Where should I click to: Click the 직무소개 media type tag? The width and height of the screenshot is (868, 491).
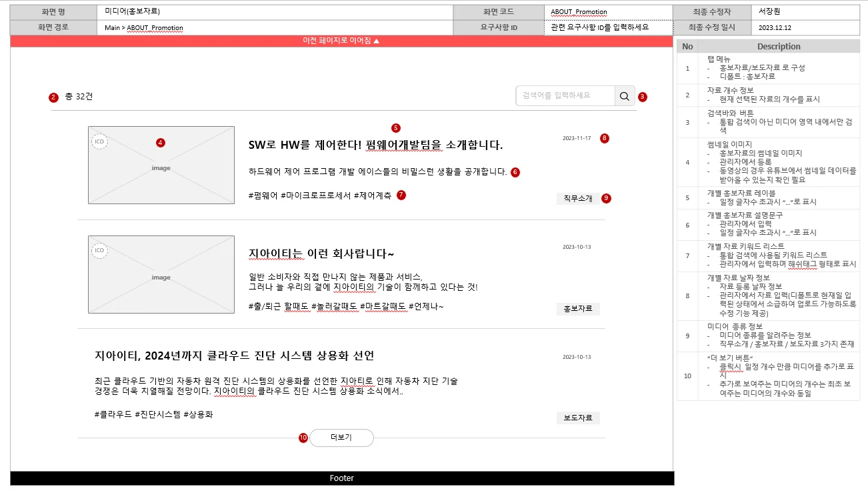pos(578,198)
